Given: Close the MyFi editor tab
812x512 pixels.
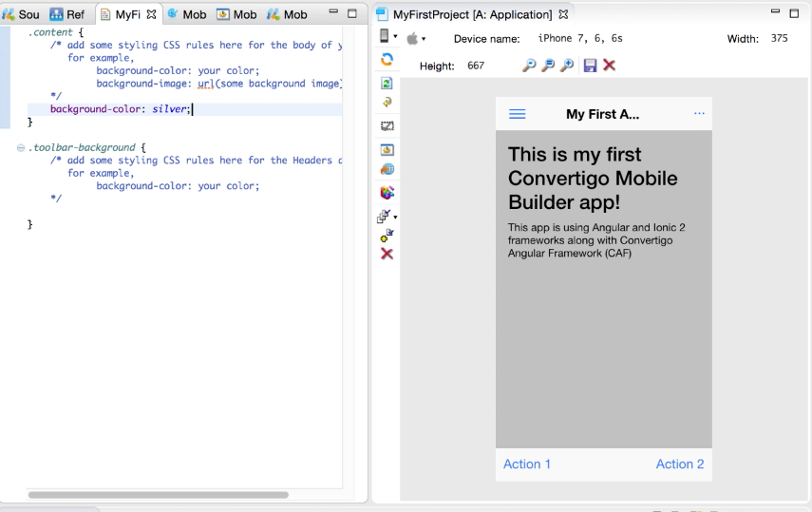Looking at the screenshot, I should click(x=149, y=14).
